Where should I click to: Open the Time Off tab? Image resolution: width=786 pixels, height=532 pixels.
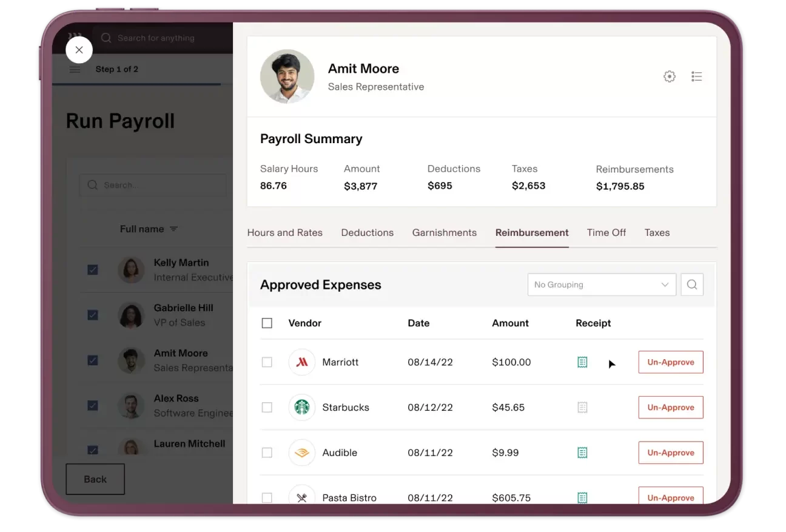pos(606,232)
